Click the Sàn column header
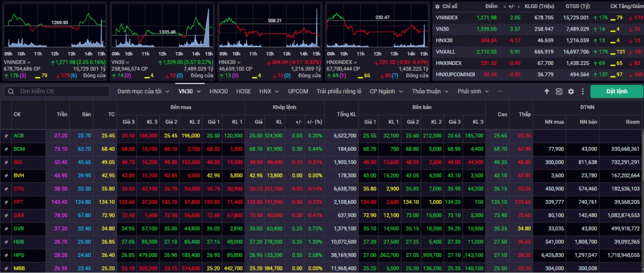The image size is (644, 273). [85, 114]
